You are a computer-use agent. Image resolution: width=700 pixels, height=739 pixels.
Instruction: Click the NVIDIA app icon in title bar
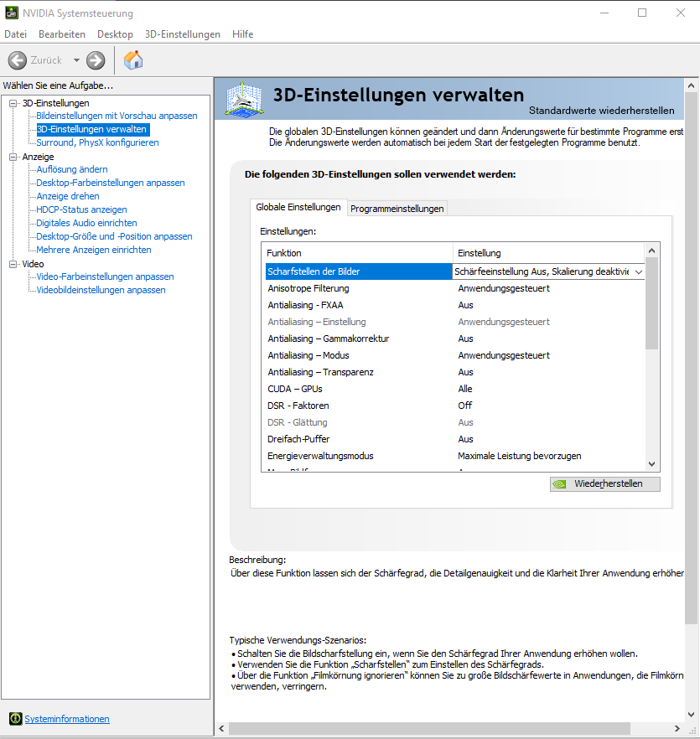click(x=12, y=13)
